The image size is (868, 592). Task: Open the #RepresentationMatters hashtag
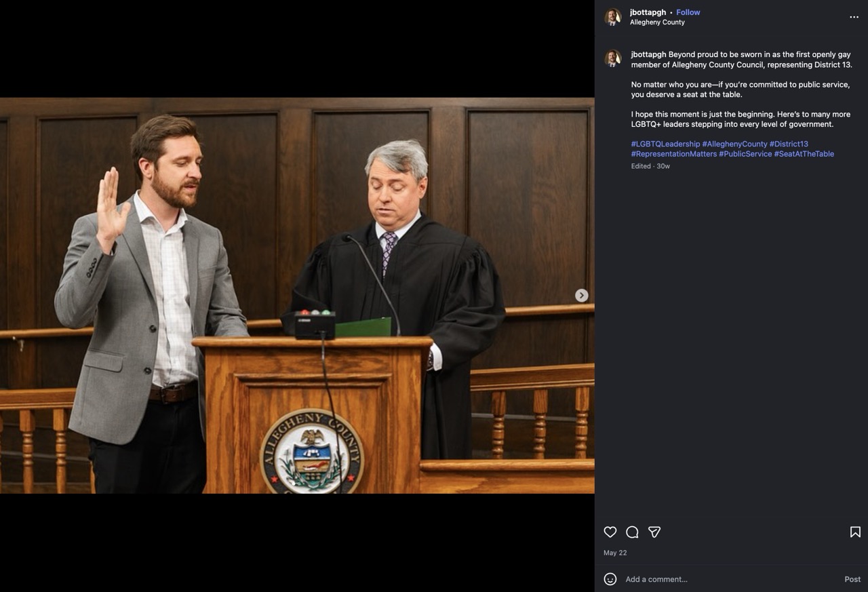pyautogui.click(x=673, y=154)
